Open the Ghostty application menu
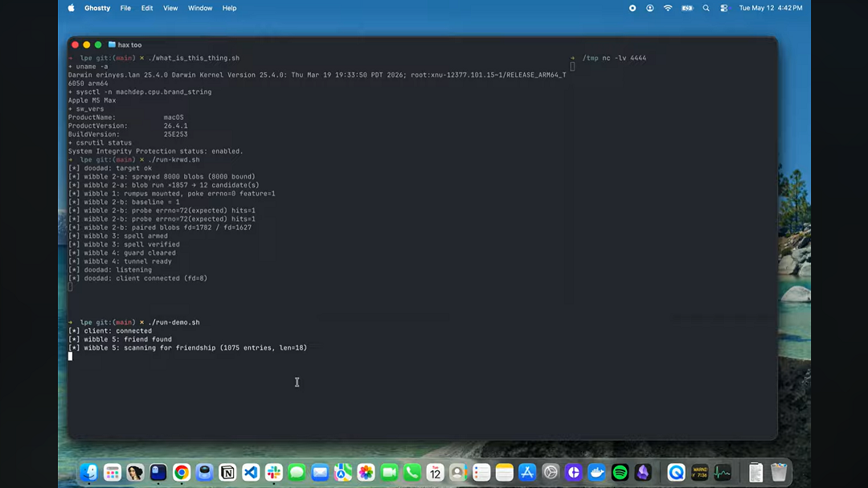This screenshot has width=868, height=488. 97,8
